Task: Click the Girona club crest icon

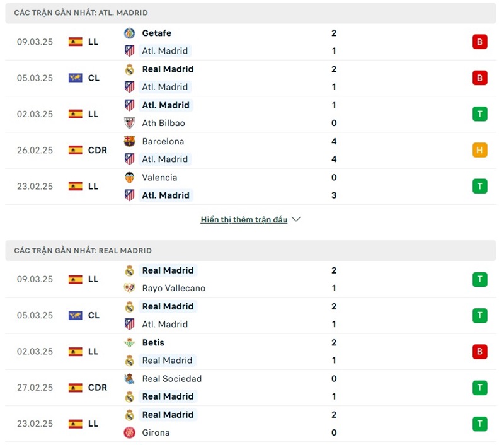Action: point(129,432)
